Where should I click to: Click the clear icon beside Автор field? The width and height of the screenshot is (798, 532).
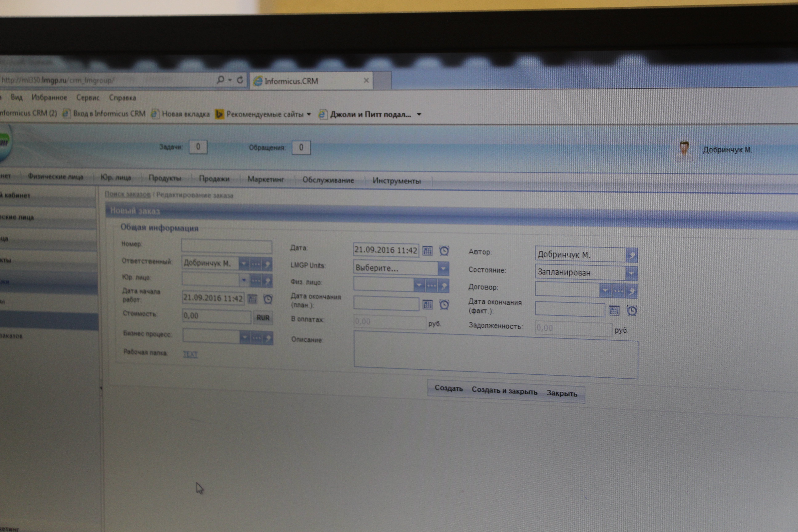[x=631, y=255]
